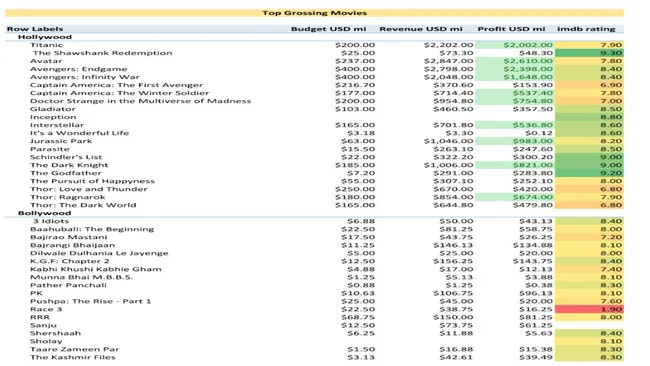Select the 'Hollywood' group row label
This screenshot has width=650, height=366.
tap(45, 37)
